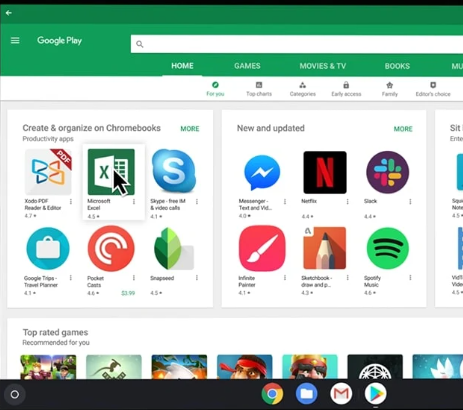The height and width of the screenshot is (410, 463).
Task: Open Categories
Action: 303,89
